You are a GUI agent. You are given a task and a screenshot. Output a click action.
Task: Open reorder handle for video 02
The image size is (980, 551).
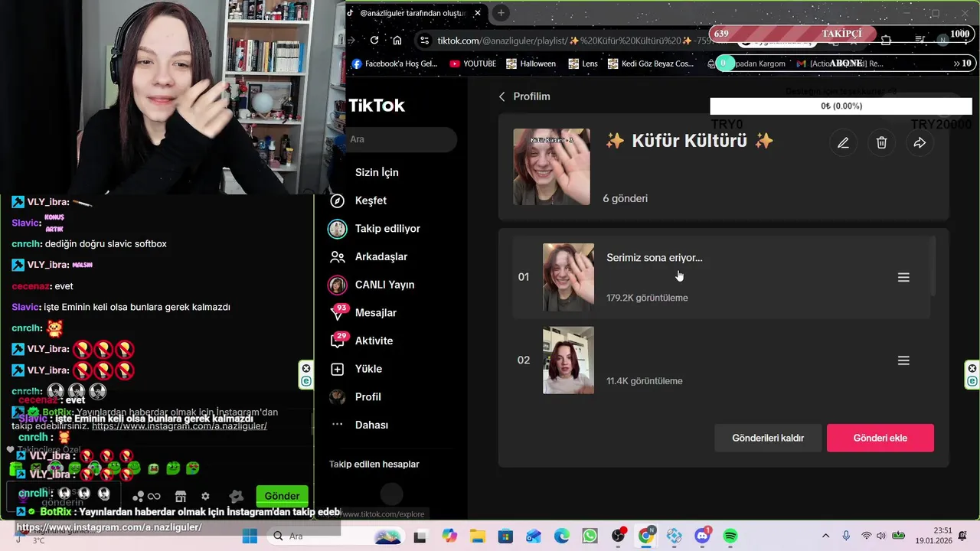903,360
